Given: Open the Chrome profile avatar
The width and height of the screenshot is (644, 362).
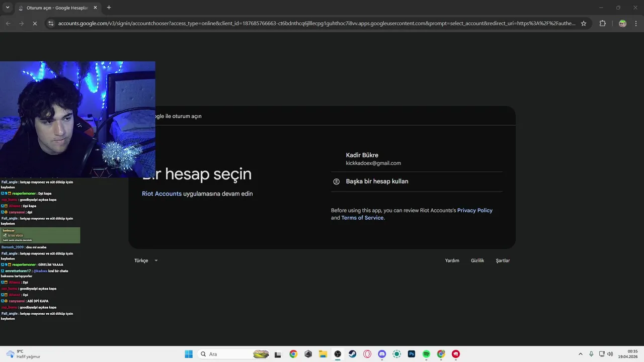Looking at the screenshot, I should tap(622, 23).
